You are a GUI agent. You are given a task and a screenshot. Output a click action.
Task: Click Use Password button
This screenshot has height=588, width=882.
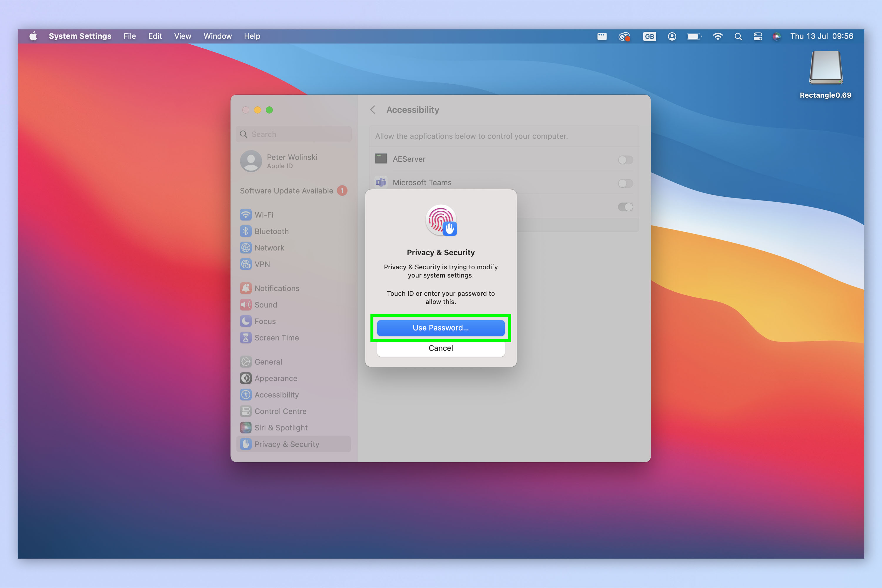click(x=440, y=327)
